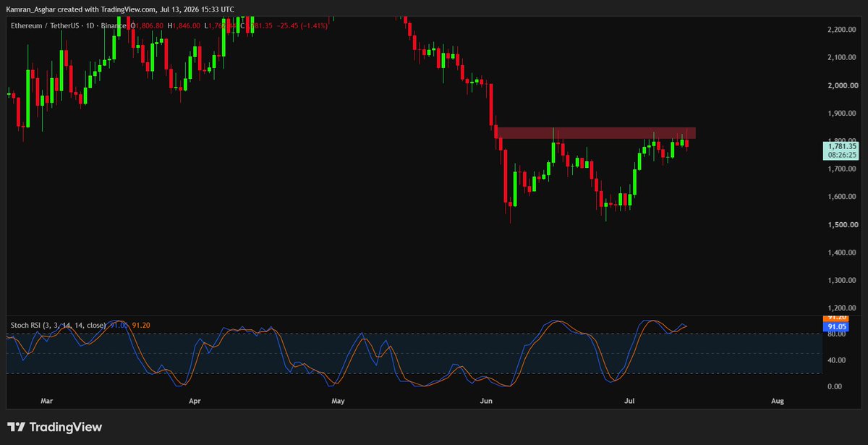Click the Mar label on the time axis

(47, 400)
